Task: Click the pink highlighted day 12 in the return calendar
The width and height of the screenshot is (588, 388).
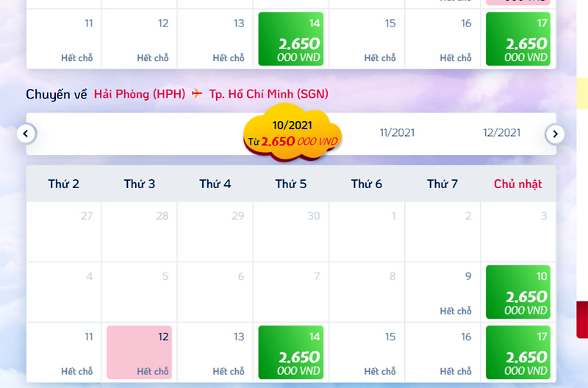Action: (140, 352)
